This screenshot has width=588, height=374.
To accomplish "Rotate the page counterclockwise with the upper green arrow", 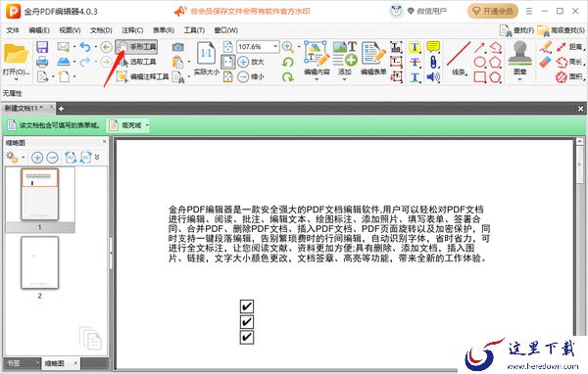I will pyautogui.click(x=287, y=62).
